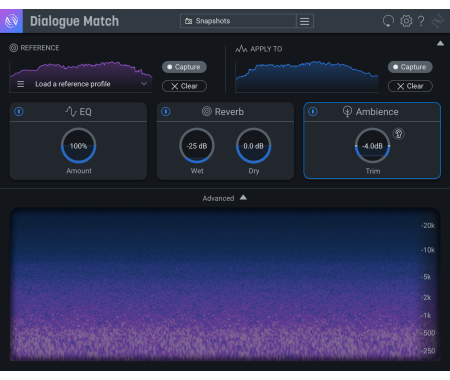Click the iZotope Dialogue Match logo icon
Image resolution: width=450 pixels, height=380 pixels.
coord(11,21)
